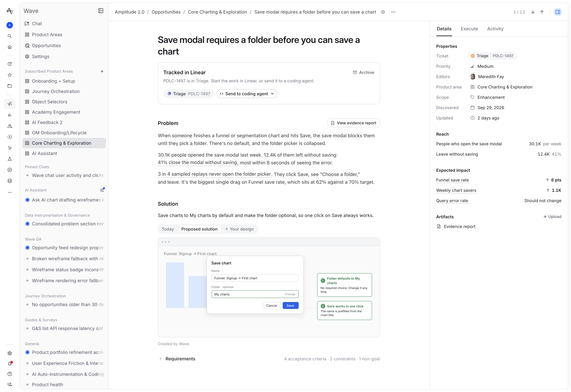Open the flask experiments icon
This screenshot has width=571, height=392.
coord(10,159)
